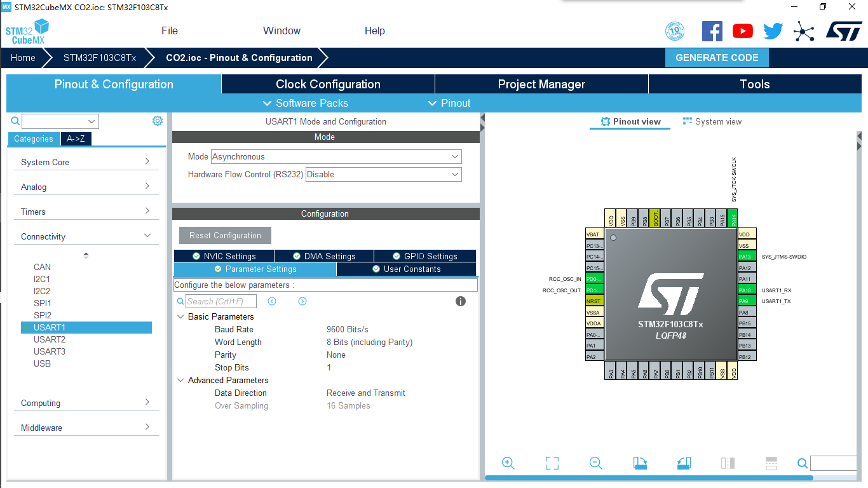This screenshot has width=868, height=488.
Task: Click the parameter info icon
Action: (461, 301)
